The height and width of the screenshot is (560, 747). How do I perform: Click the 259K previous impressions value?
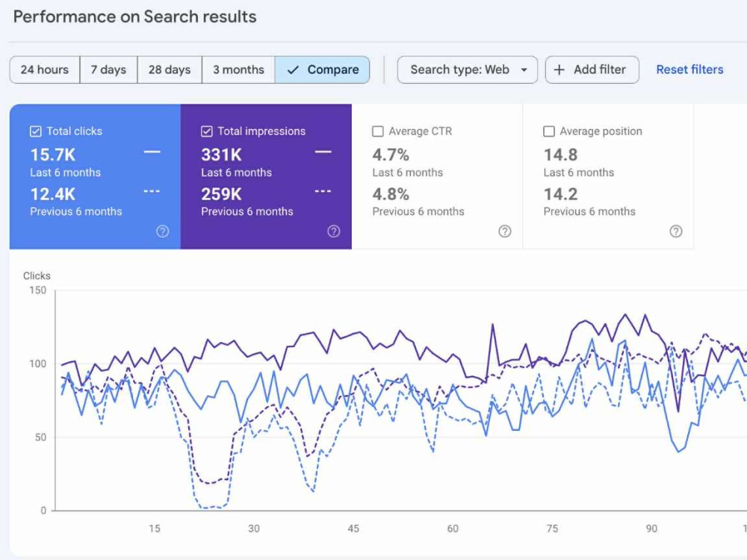(222, 194)
